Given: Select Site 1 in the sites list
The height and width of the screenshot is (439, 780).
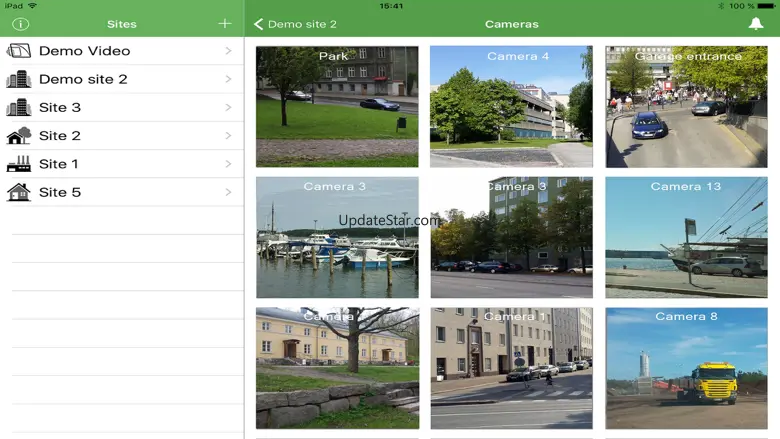Looking at the screenshot, I should 122,164.
